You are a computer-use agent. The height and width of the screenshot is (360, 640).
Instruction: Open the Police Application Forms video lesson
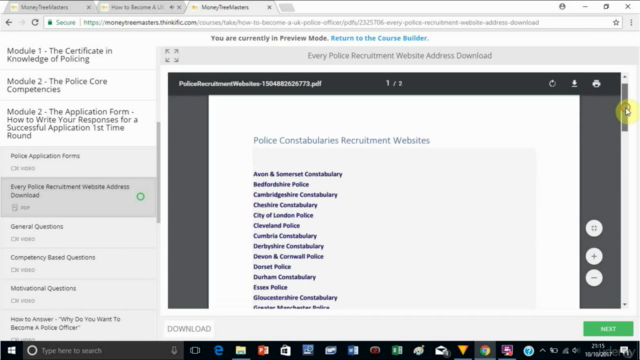tap(78, 162)
